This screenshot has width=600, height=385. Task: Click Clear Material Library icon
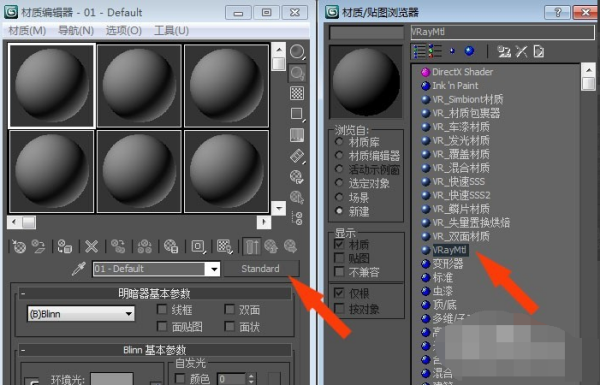click(539, 51)
